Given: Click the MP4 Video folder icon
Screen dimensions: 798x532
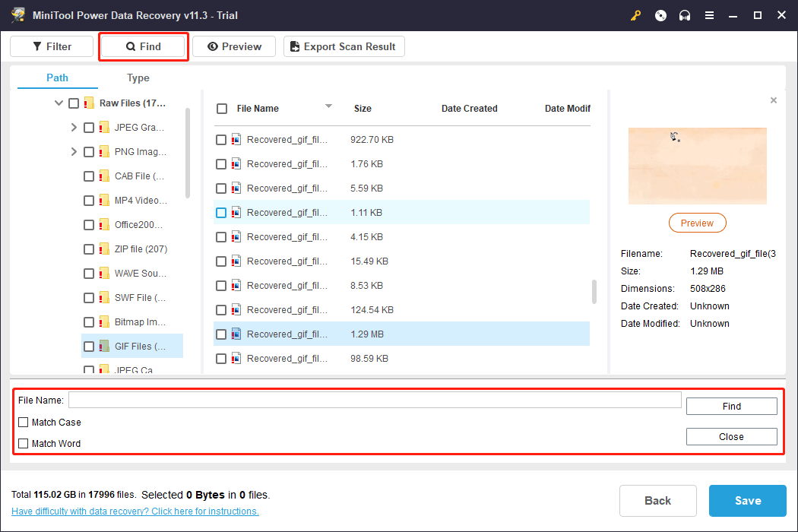Looking at the screenshot, I should pyautogui.click(x=104, y=200).
